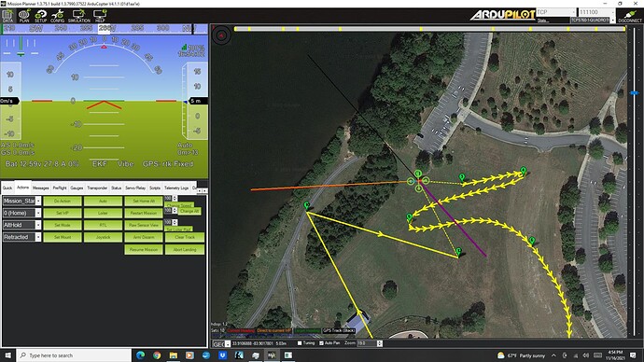Click the Zoom level input field
This screenshot has height=362, width=644.
[367, 343]
